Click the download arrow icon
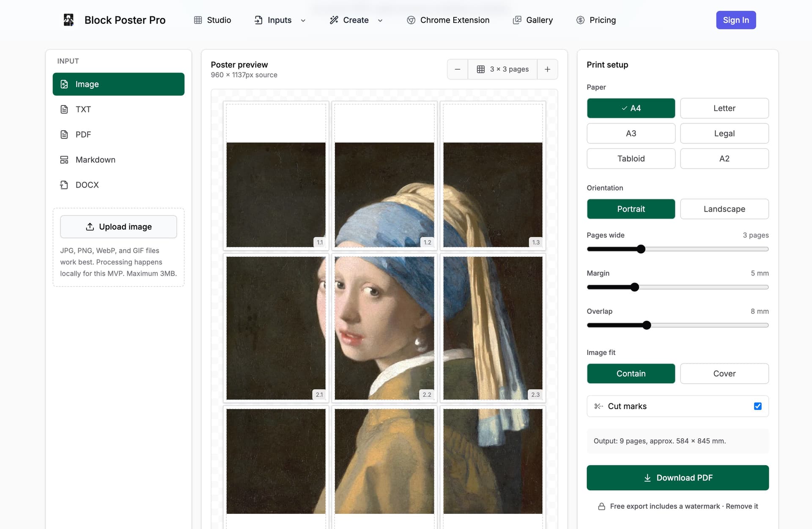This screenshot has height=529, width=812. tap(647, 477)
